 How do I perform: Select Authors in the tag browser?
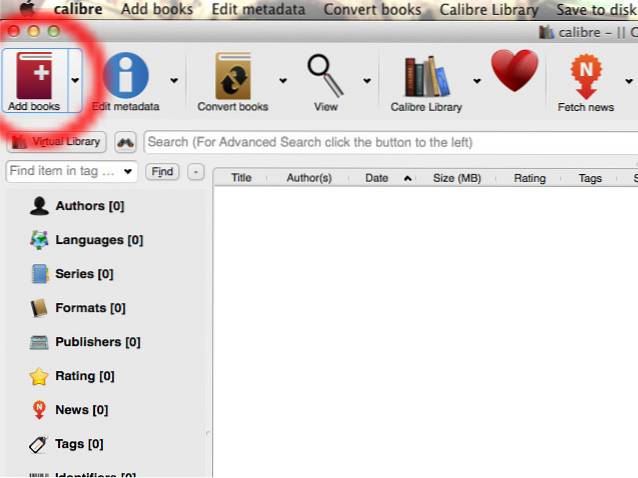pos(78,206)
